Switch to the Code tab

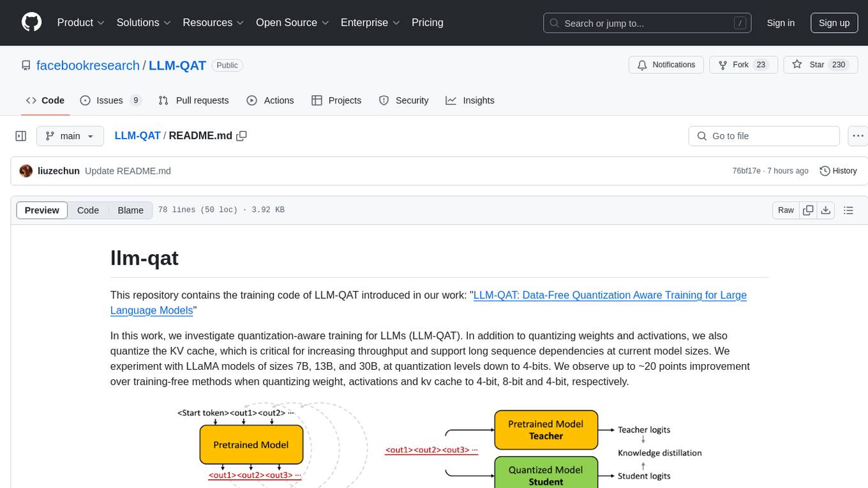(45, 100)
